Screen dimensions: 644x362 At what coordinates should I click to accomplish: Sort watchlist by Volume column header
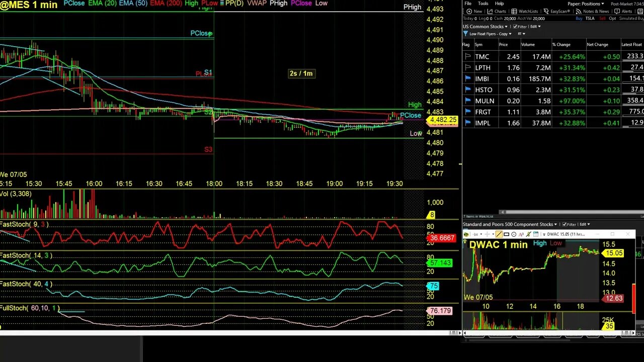tap(528, 44)
